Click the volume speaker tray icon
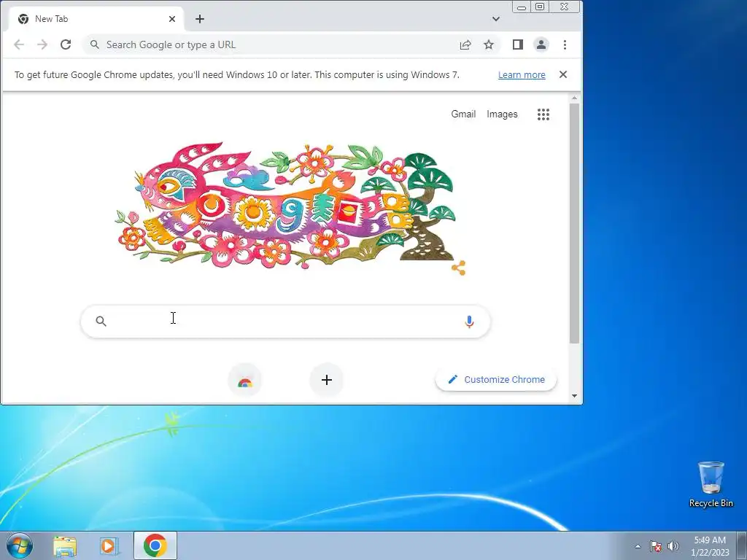The image size is (747, 560). 673,546
